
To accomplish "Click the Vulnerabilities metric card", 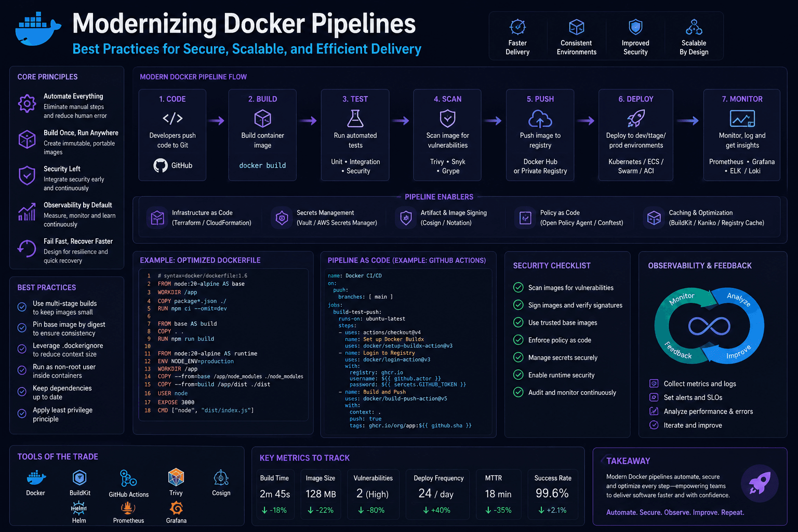I will (373, 494).
